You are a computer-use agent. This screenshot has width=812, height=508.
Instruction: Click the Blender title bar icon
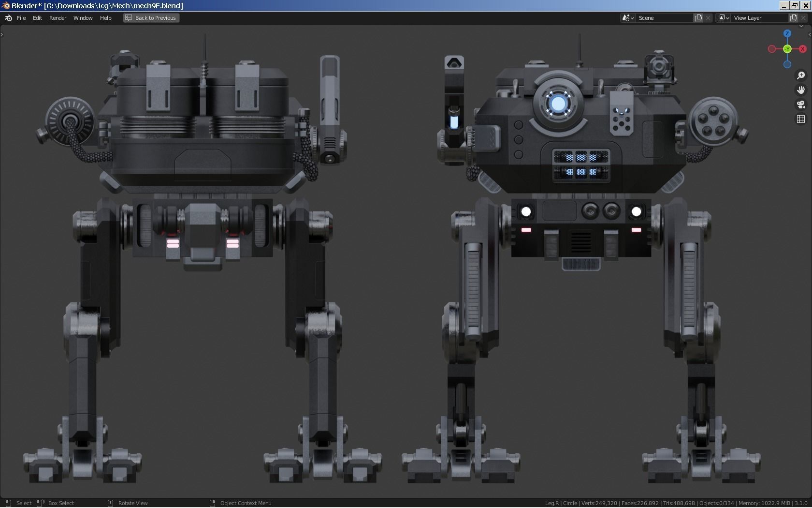pyautogui.click(x=6, y=5)
